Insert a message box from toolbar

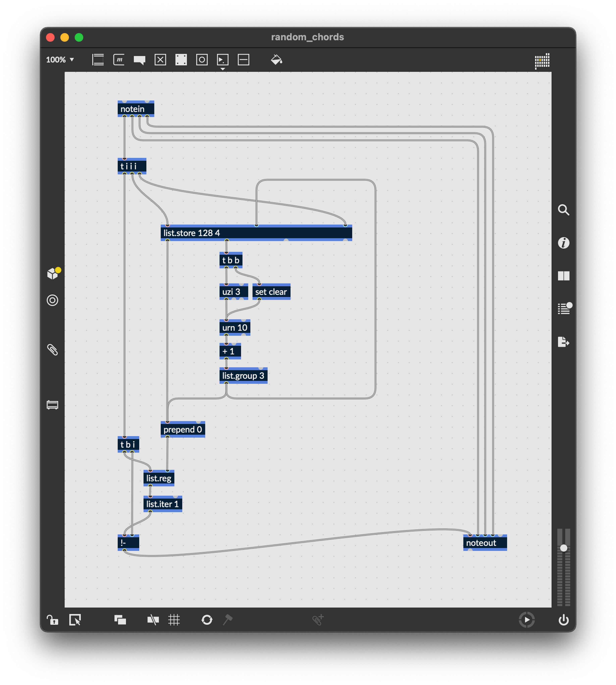[119, 60]
